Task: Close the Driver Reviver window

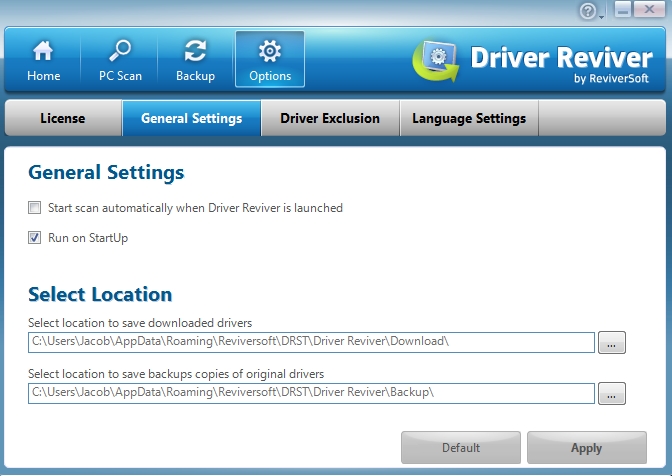Action: [x=649, y=9]
